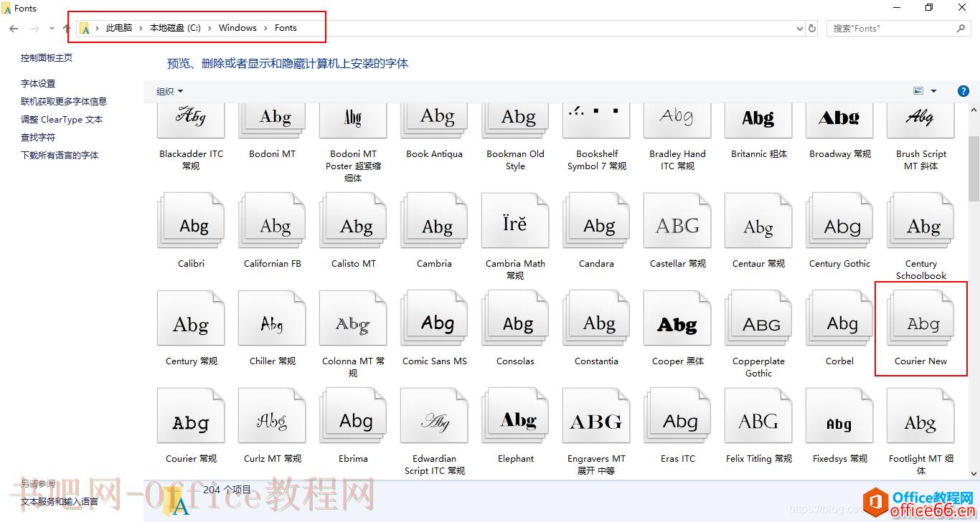Open the 组织 organize menu
980x522 pixels.
[x=170, y=91]
